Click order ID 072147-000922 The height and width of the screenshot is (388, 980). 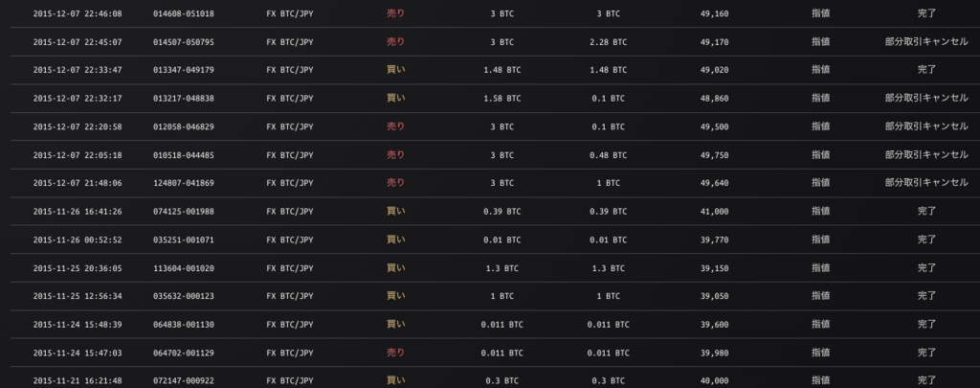pyautogui.click(x=183, y=380)
